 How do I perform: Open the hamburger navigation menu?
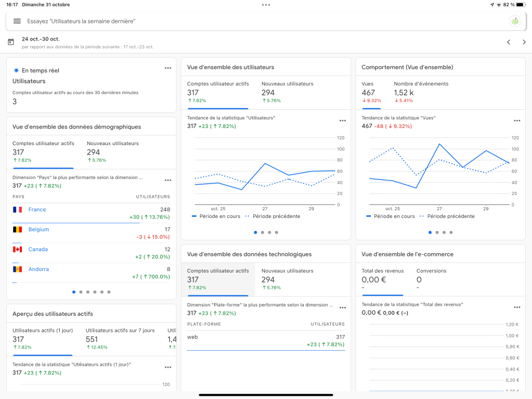coord(17,21)
